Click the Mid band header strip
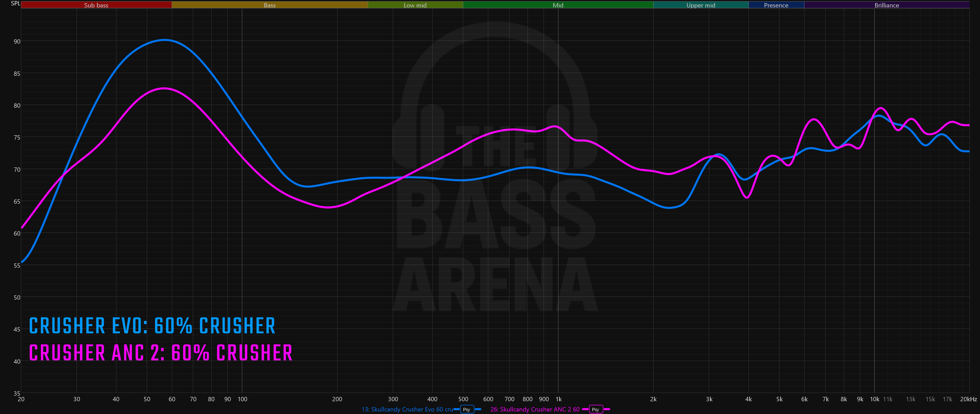Screen dimensions: 980x414 [557, 5]
